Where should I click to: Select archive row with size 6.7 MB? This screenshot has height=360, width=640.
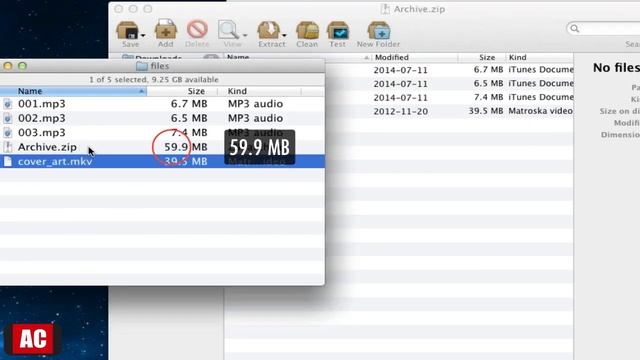click(x=449, y=70)
